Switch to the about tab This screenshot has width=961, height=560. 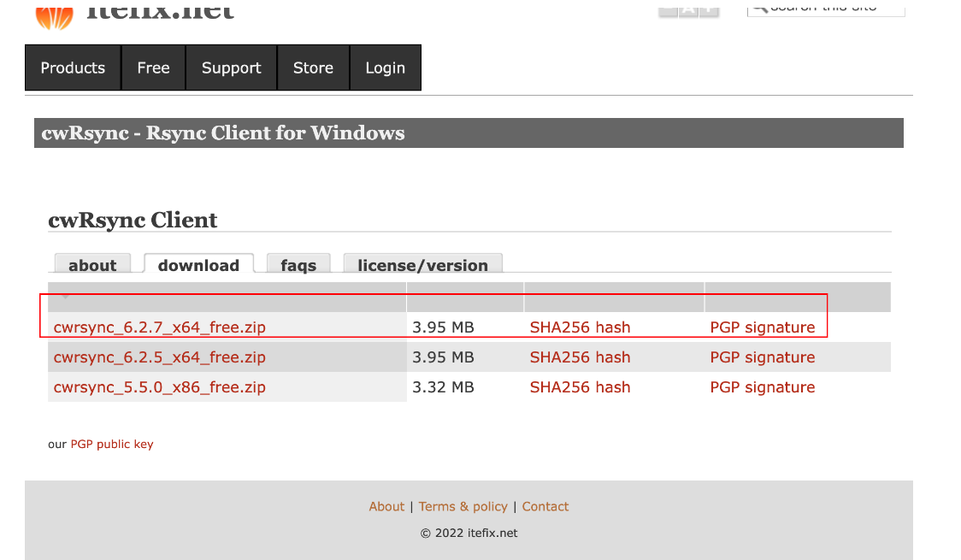[92, 264]
